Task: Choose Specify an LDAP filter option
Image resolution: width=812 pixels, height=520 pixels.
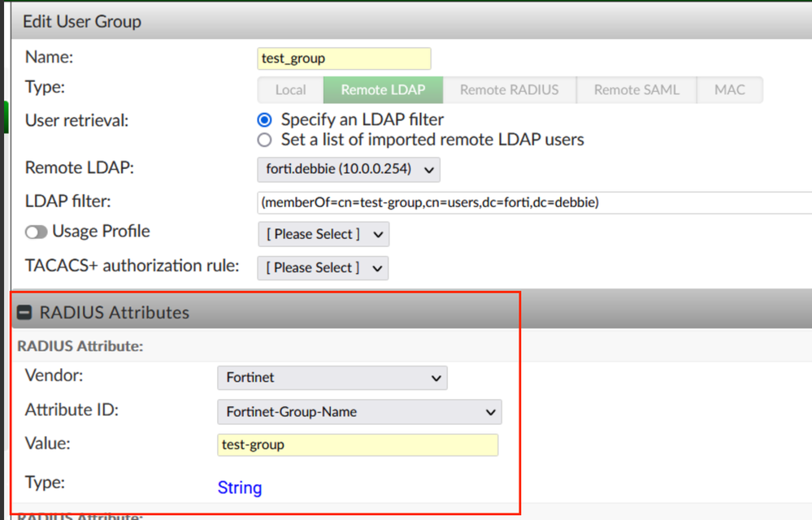Action: tap(265, 120)
